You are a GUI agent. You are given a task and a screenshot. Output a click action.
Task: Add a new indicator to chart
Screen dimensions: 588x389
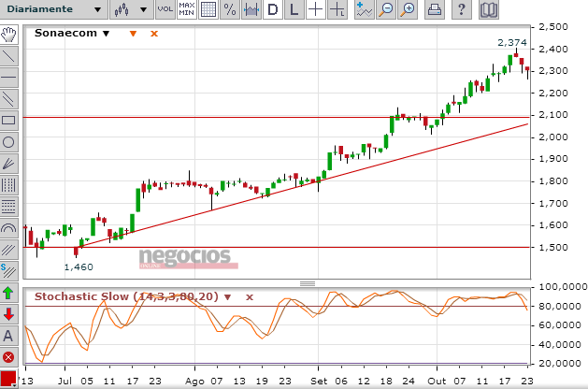pos(364,9)
